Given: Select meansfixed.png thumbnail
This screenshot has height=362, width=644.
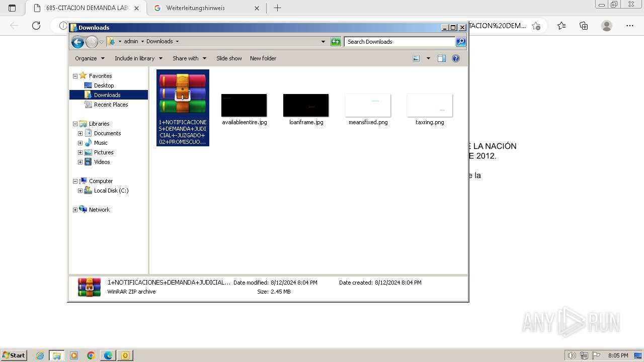Looking at the screenshot, I should point(368,105).
